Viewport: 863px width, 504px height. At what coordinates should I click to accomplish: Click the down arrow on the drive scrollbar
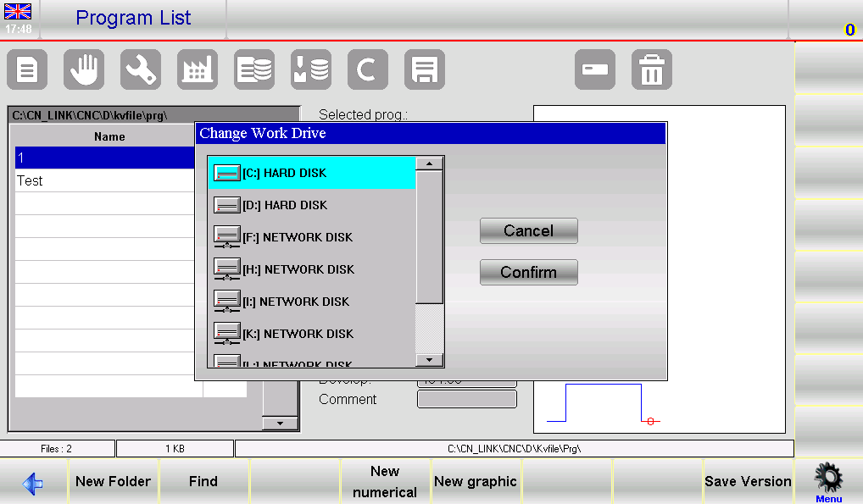pos(430,360)
